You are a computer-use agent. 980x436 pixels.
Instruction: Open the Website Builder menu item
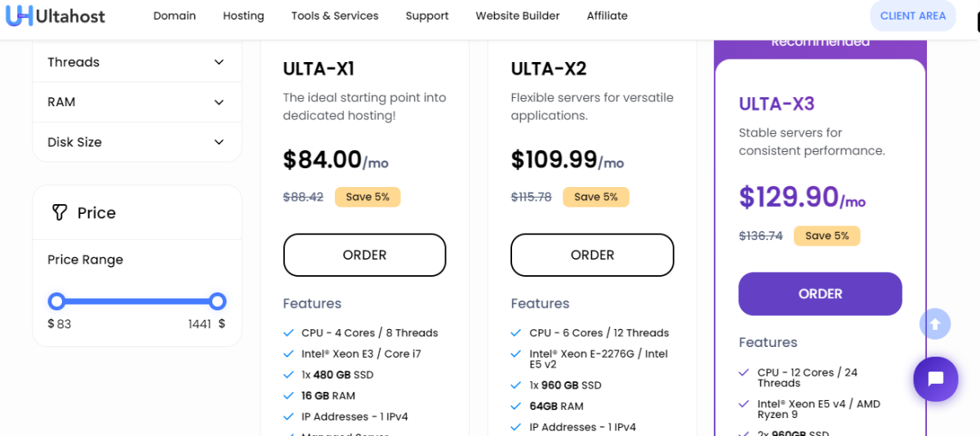coord(518,16)
